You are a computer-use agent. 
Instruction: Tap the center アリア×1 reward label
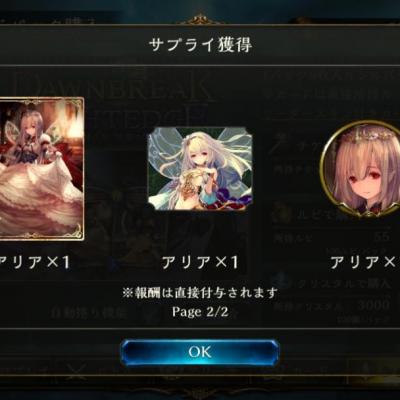click(200, 263)
